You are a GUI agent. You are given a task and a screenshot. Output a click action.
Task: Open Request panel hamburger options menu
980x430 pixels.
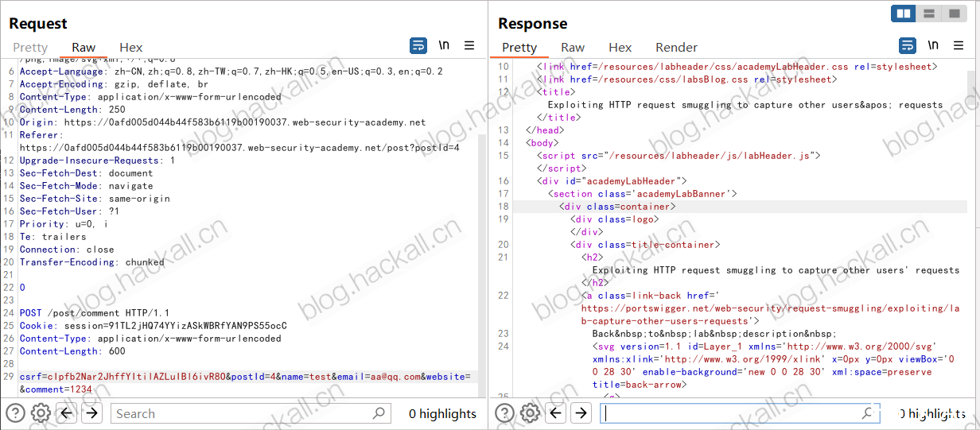click(469, 46)
